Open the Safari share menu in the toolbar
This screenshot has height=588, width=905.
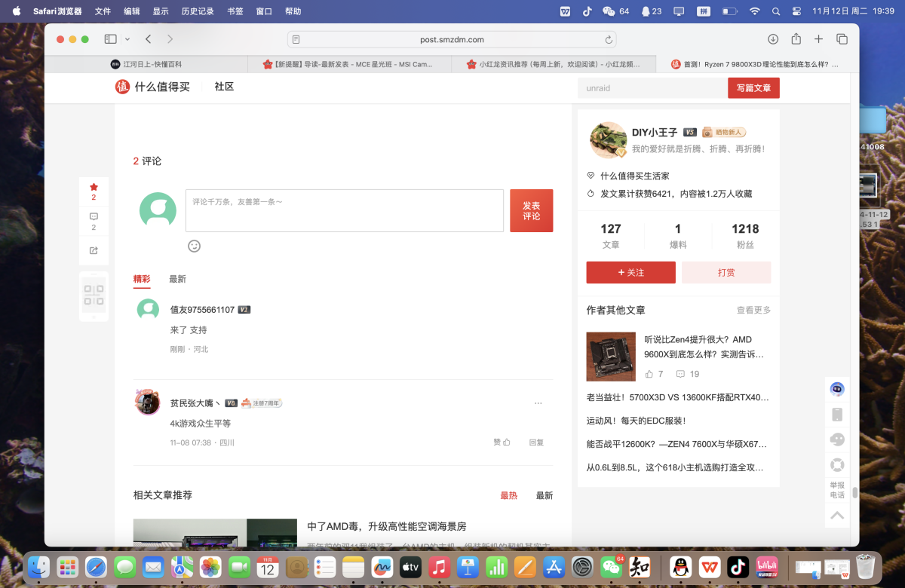tap(796, 39)
